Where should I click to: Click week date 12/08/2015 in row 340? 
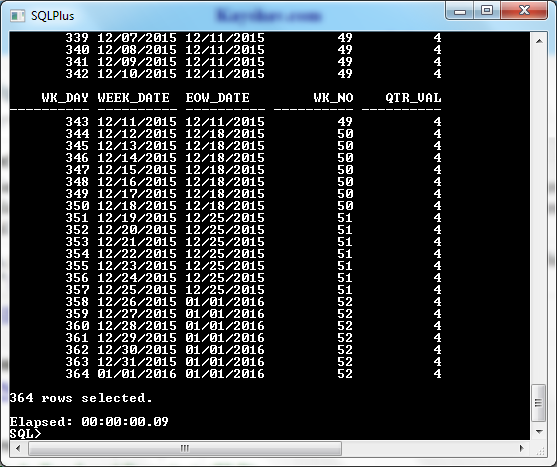(137, 49)
